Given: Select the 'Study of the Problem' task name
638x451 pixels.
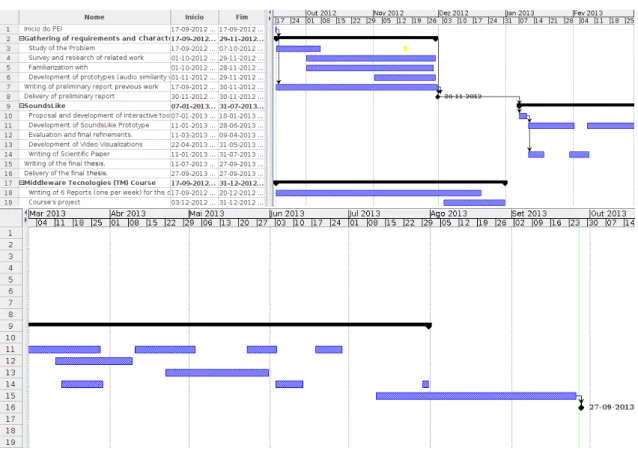Looking at the screenshot, I should click(x=62, y=48).
